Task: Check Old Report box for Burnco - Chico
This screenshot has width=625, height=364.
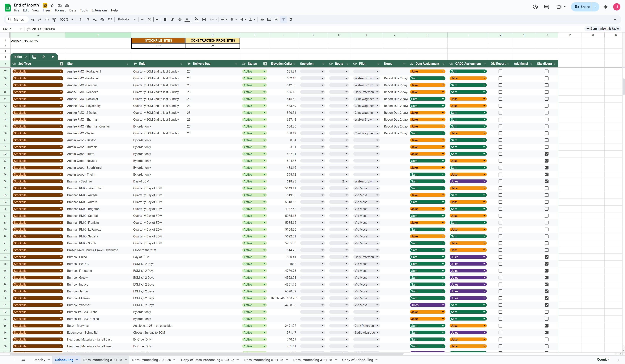Action: [500, 257]
